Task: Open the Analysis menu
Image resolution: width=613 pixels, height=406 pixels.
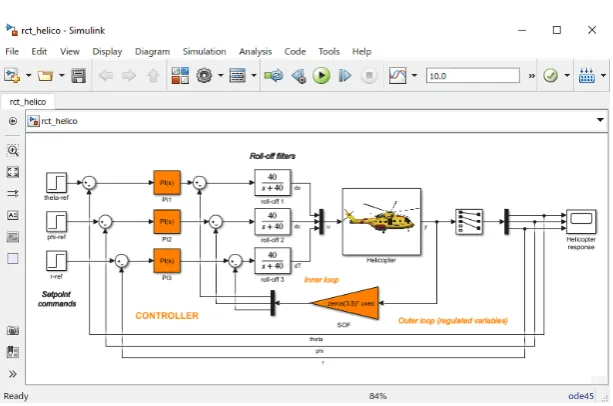Action: coord(255,52)
